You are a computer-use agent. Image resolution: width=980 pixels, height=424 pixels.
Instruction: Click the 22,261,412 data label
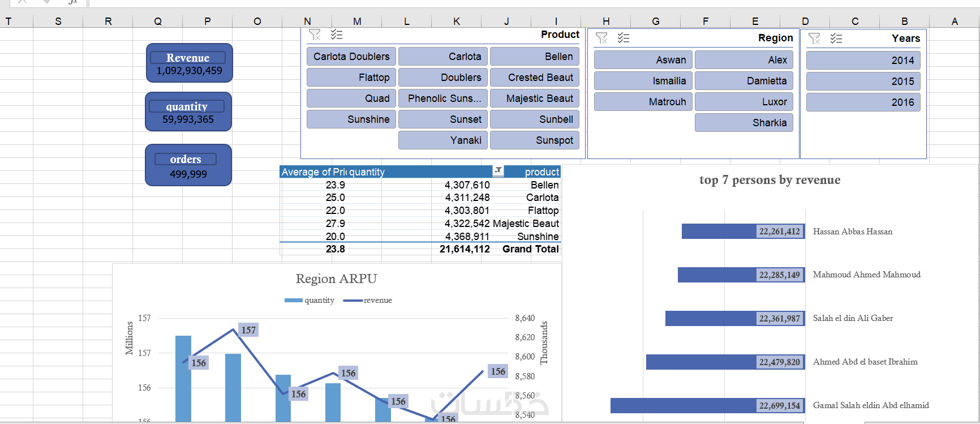coord(780,231)
